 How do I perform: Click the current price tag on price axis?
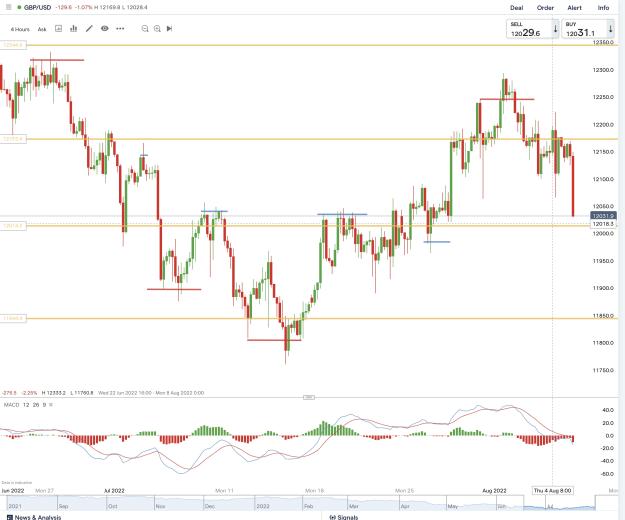point(603,216)
